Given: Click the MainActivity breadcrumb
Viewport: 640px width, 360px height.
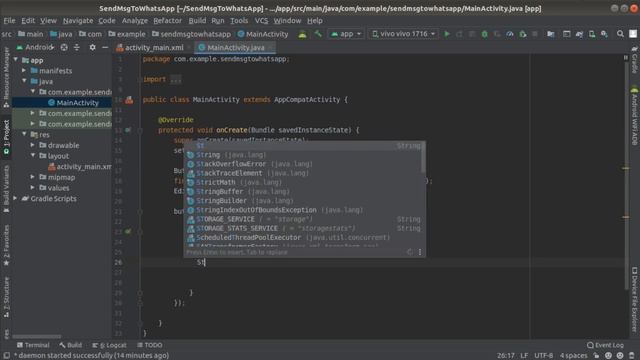Looking at the screenshot, I should coord(263,34).
